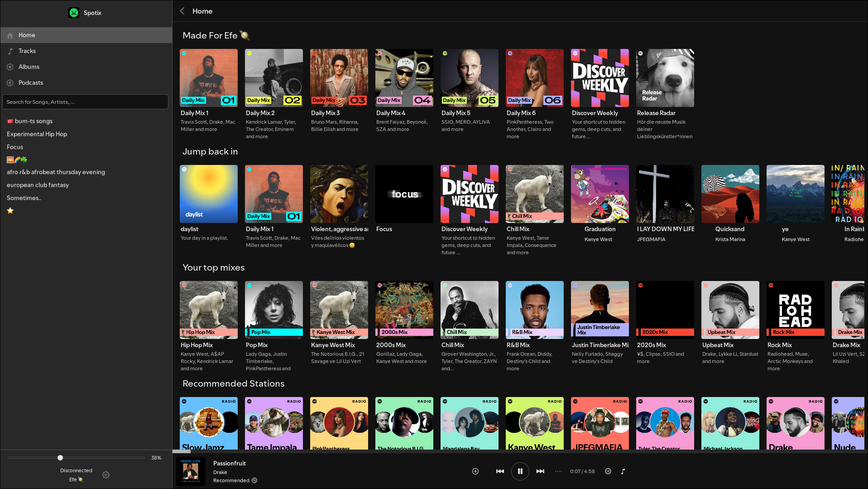Screen dimensions: 868x489
Task: Open the afro r&b afrobeat thursday evening playlist
Action: coord(56,172)
